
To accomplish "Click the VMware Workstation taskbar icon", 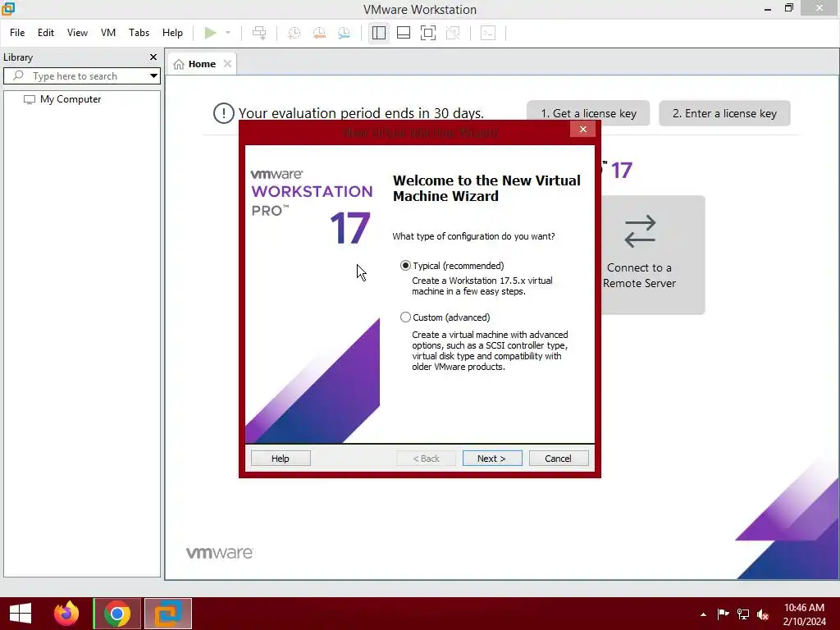I will pos(167,614).
